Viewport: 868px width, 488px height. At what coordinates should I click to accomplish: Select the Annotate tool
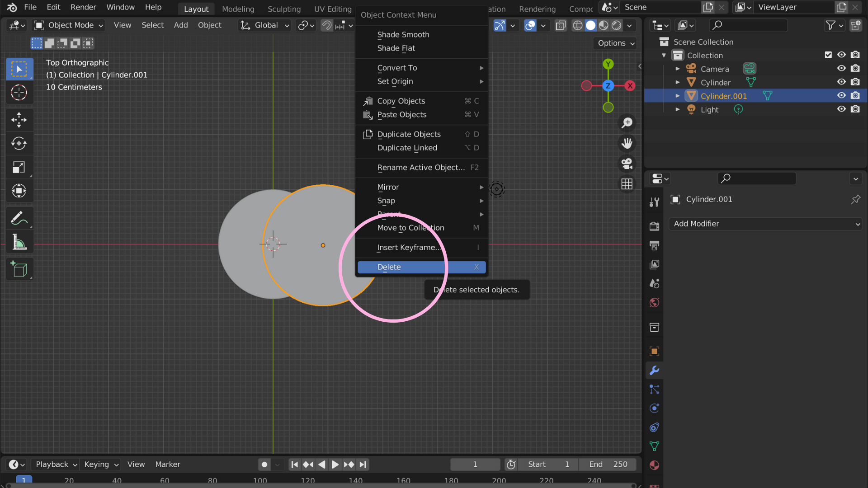[19, 218]
